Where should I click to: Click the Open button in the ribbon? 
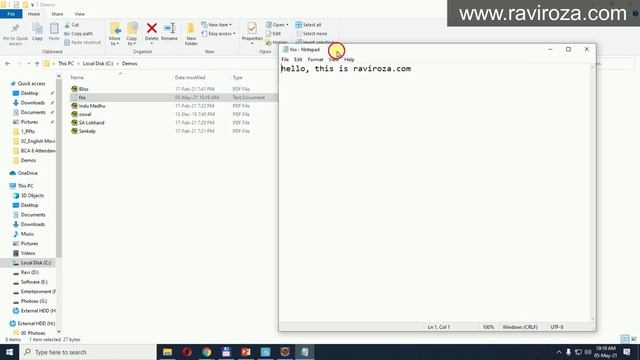tap(277, 25)
